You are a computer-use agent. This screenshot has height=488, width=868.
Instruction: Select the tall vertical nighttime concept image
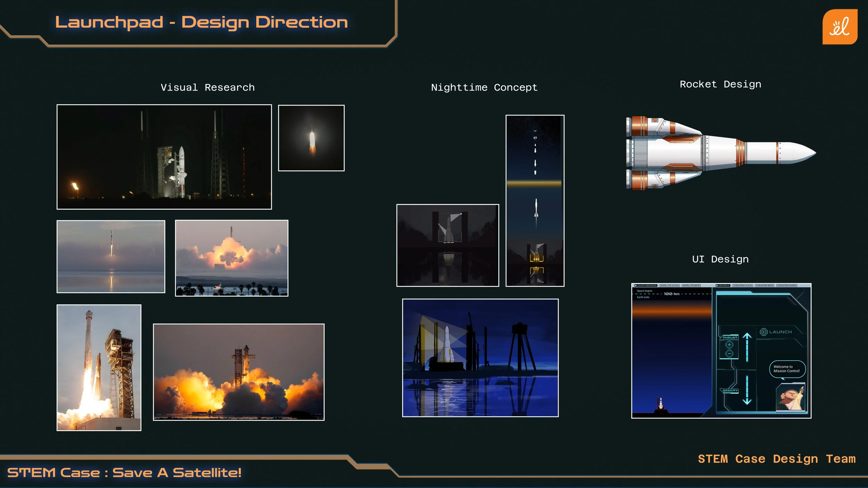[535, 201]
